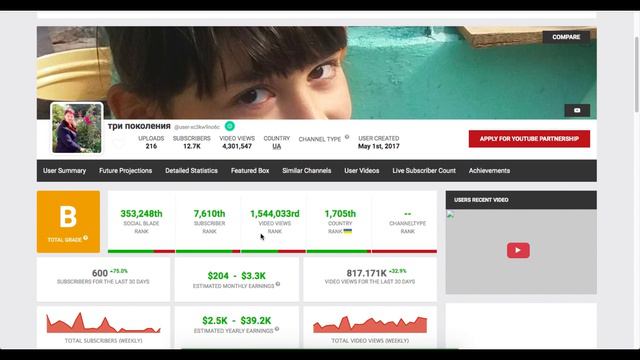Click the 216 uploads value
640x360 pixels.
tap(151, 146)
